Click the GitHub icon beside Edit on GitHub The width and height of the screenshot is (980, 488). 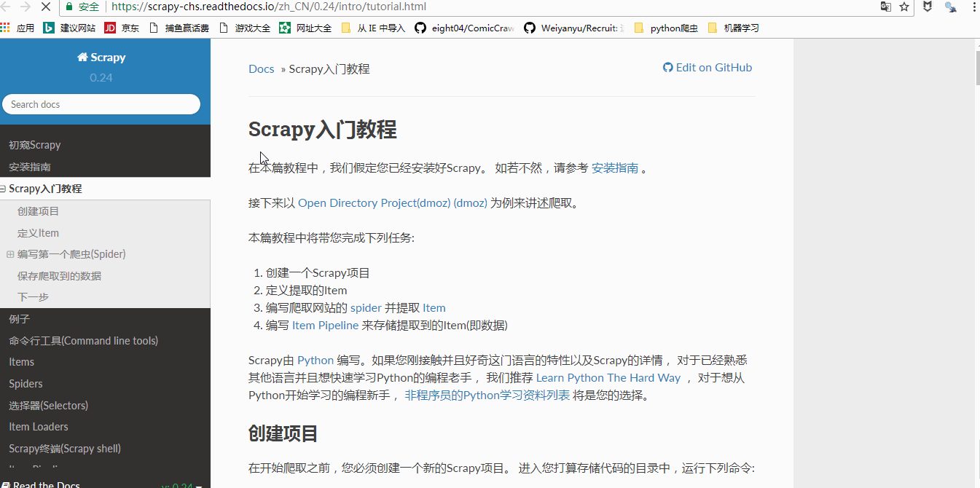(x=667, y=68)
